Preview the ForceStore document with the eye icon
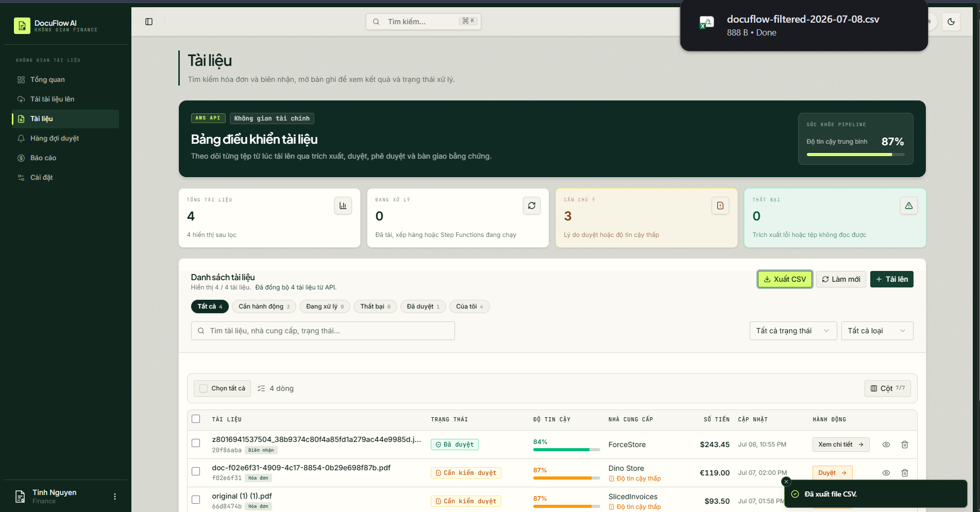This screenshot has width=980, height=512. [x=886, y=445]
